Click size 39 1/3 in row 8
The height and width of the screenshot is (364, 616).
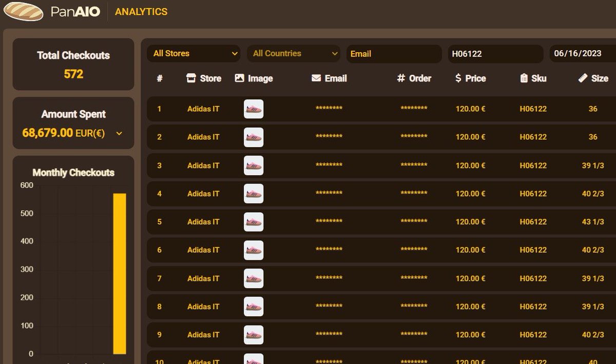point(593,307)
